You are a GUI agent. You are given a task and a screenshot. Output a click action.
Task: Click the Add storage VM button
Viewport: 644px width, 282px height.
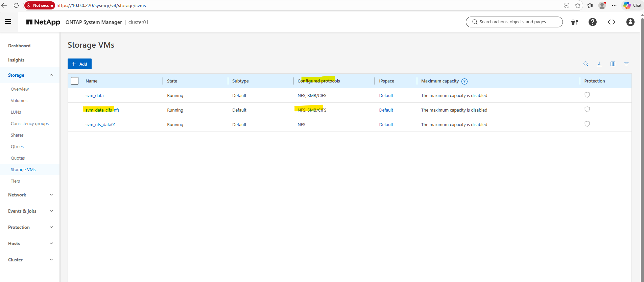click(x=79, y=64)
